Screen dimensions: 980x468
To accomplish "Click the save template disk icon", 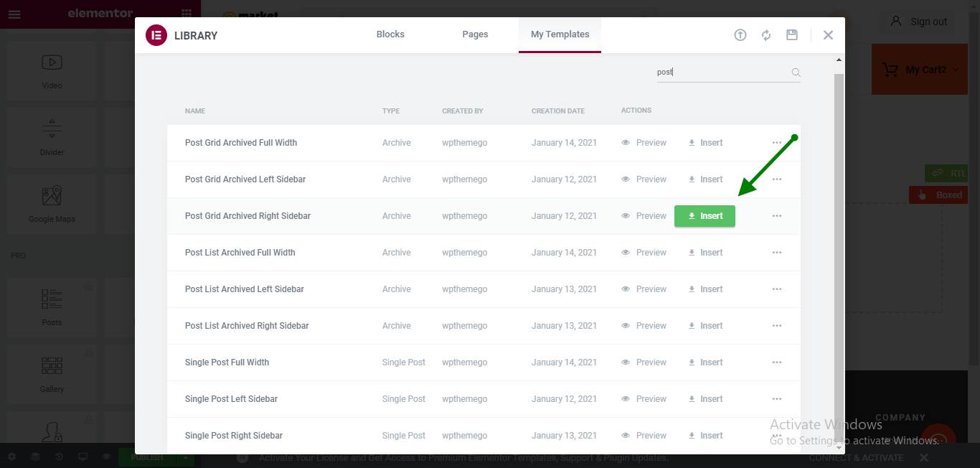I will pos(792,35).
